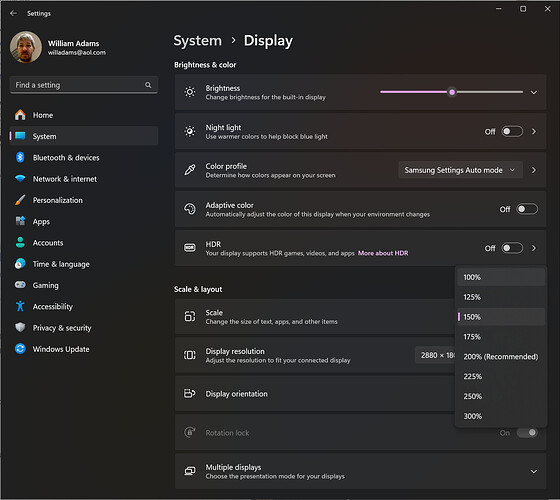Enable the Adaptive color toggle

tap(527, 209)
